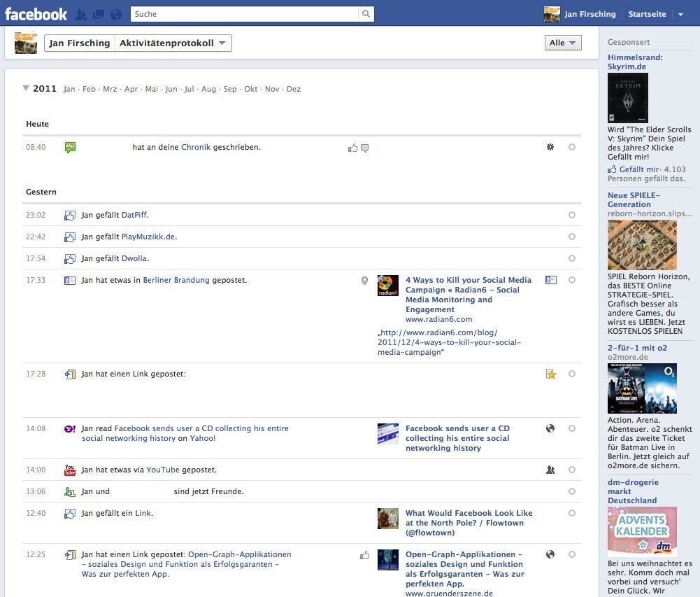The image size is (700, 597).
Task: Open globe audience icon in the 14:08 row
Action: pyautogui.click(x=550, y=428)
